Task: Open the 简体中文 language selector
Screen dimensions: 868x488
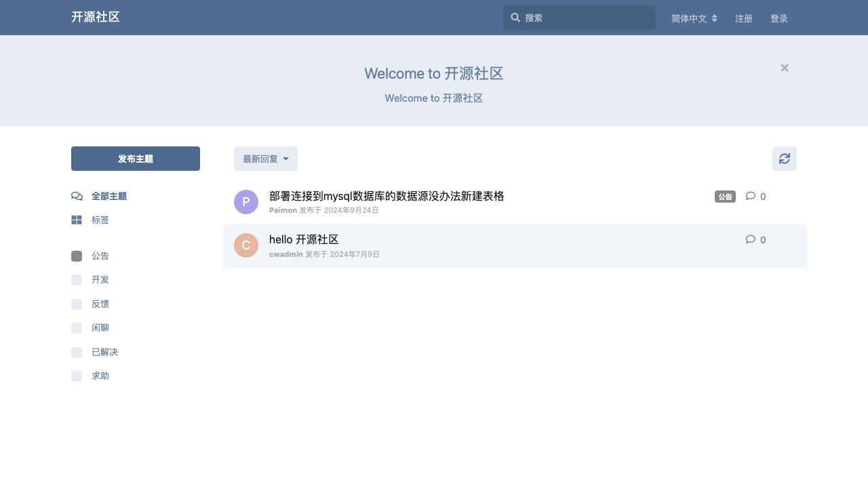Action: tap(694, 18)
